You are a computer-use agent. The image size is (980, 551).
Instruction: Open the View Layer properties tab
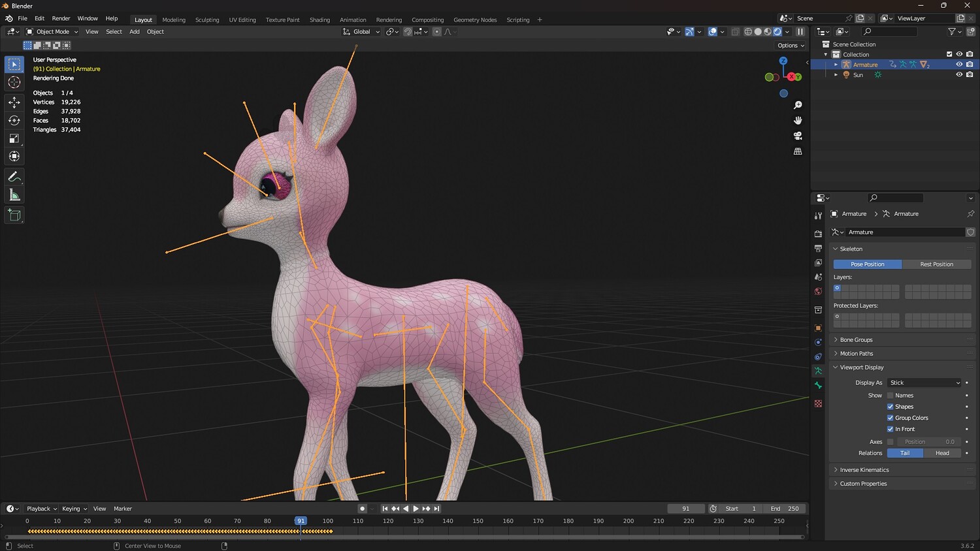[x=818, y=262]
